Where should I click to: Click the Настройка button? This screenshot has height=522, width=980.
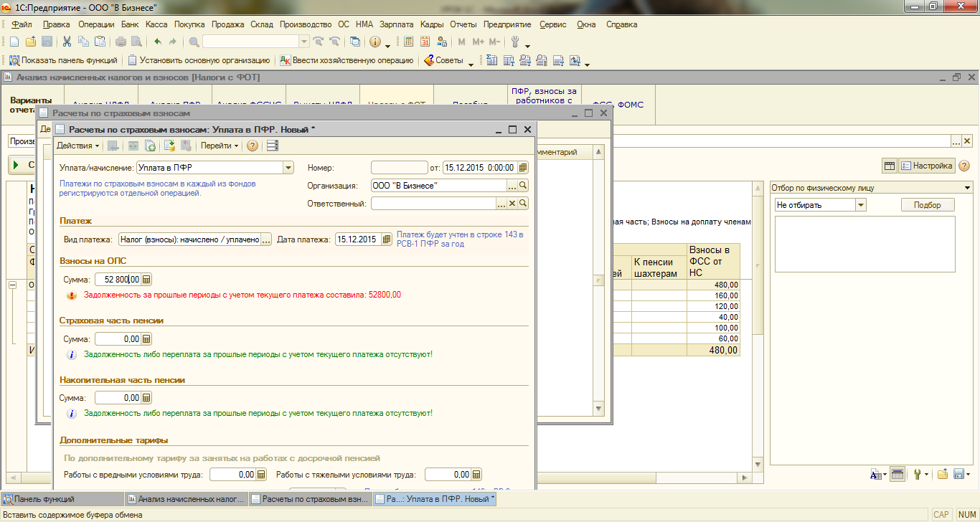click(927, 166)
